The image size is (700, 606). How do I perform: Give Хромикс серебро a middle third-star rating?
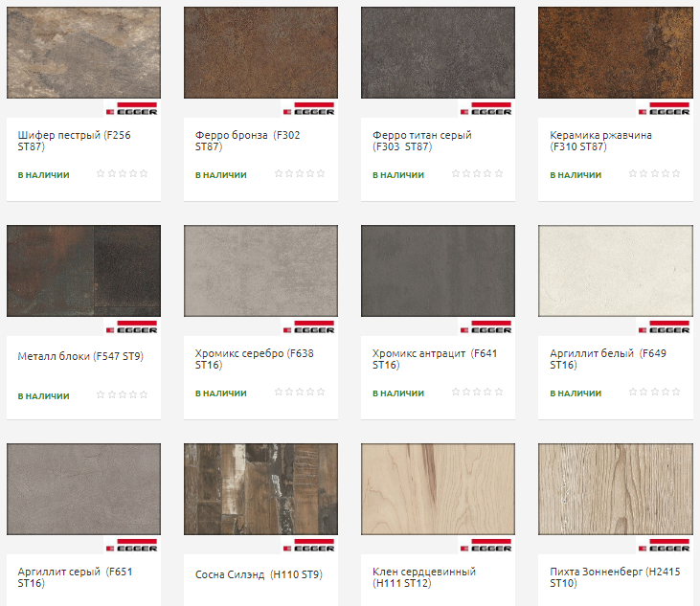point(299,393)
